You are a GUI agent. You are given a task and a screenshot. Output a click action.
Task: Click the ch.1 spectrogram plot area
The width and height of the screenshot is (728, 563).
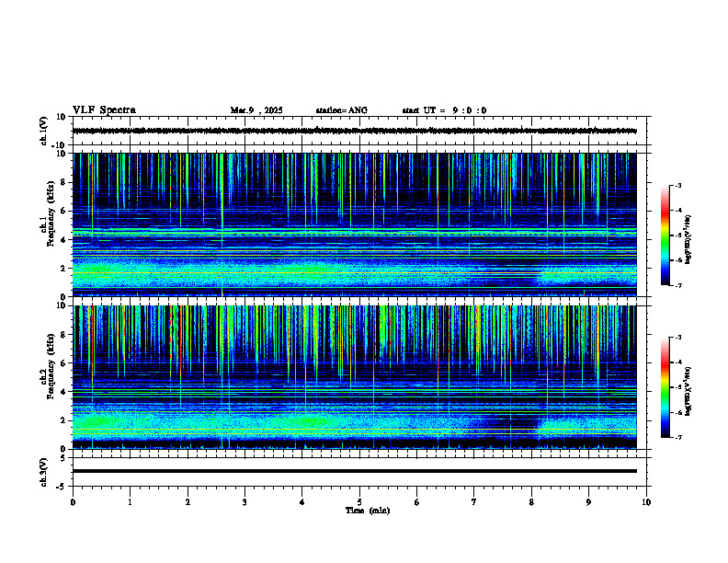(354, 224)
